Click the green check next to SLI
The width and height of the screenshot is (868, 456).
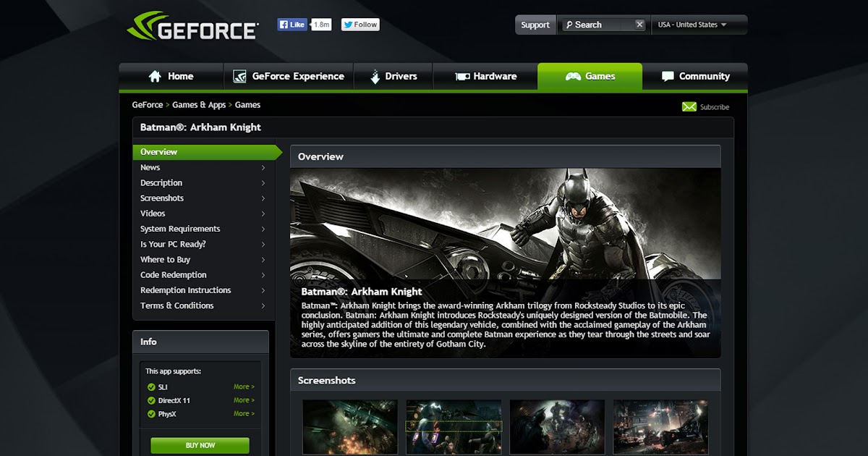pyautogui.click(x=151, y=387)
